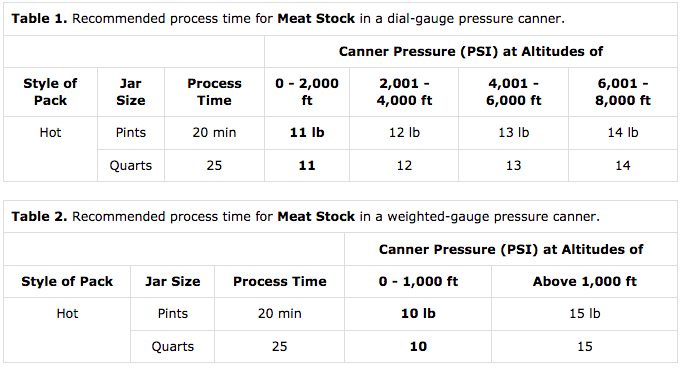Screen dimensions: 684x371
Task: Select the Style of Pack header in Table 1
Action: pos(50,92)
